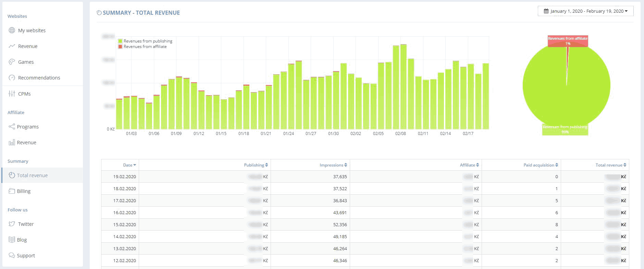This screenshot has height=269, width=644.
Task: Open Affiliate Revenue link
Action: [x=27, y=142]
